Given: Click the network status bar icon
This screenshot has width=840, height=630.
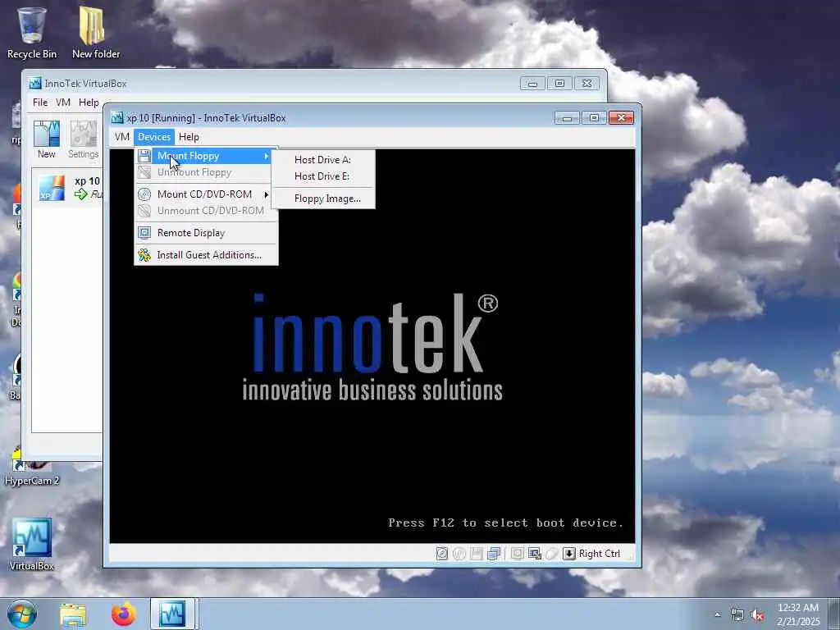Looking at the screenshot, I should coord(494,554).
